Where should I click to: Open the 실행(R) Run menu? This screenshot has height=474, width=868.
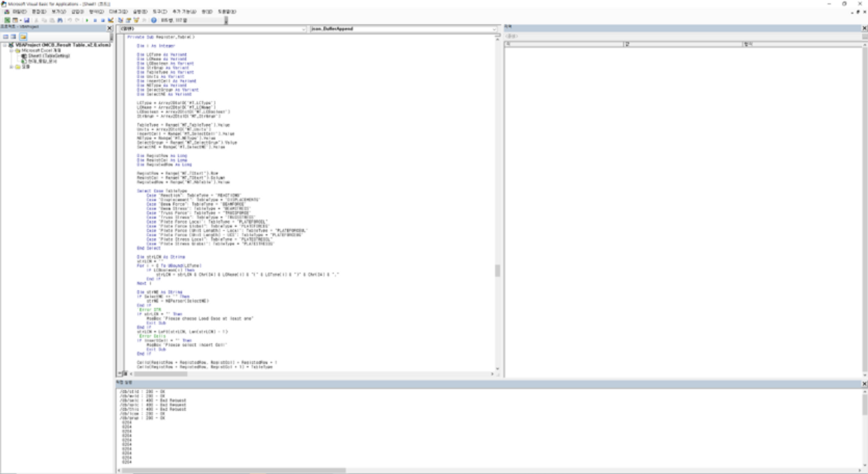[x=140, y=12]
